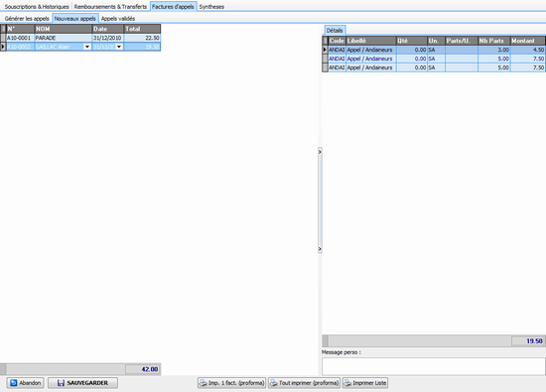Collapse panel using upper splitter arrow
The image size is (546, 392).
point(320,152)
